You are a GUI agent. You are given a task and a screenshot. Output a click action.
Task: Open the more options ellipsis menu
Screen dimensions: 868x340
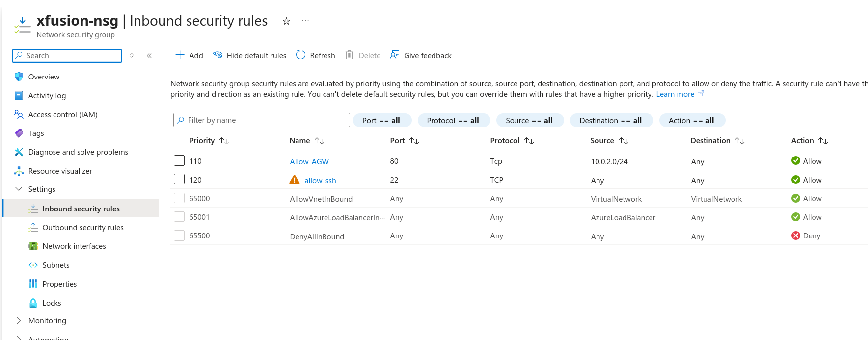tap(305, 21)
